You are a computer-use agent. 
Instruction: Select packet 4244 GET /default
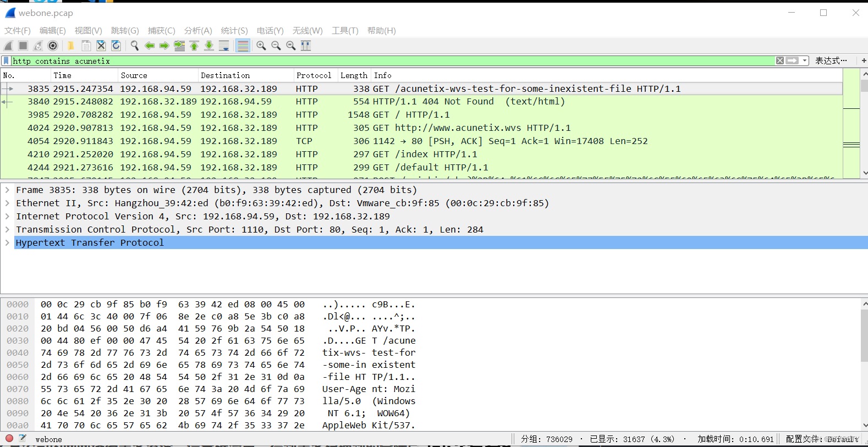click(x=421, y=168)
